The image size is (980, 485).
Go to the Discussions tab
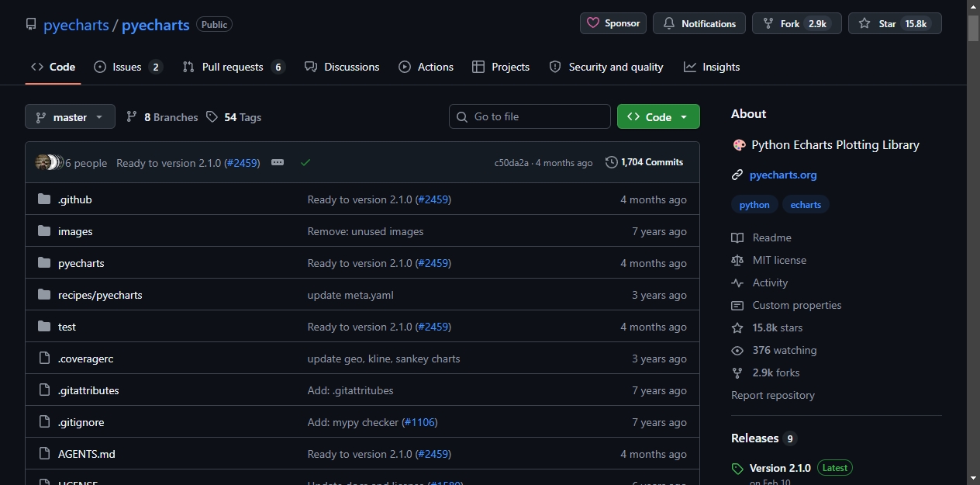click(x=342, y=67)
